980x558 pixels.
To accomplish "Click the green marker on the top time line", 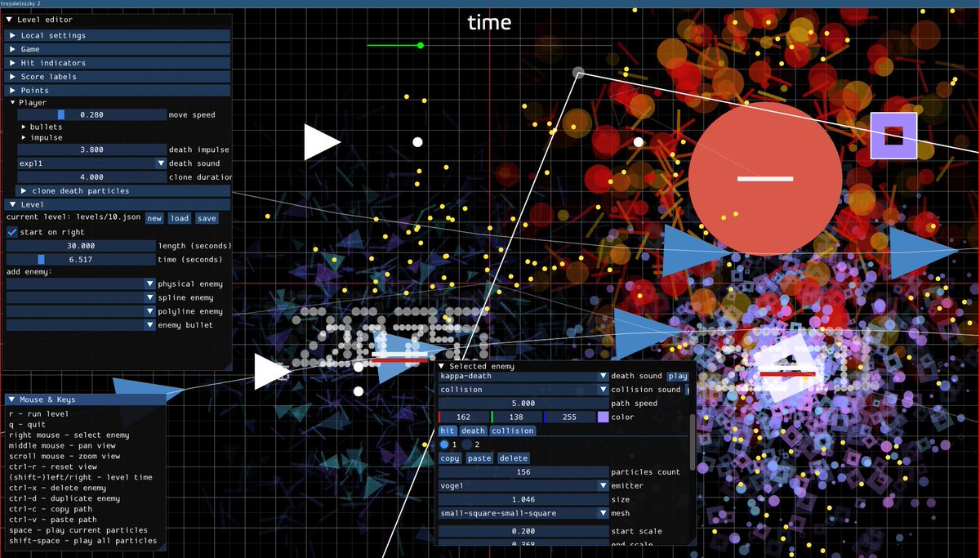I will click(421, 45).
